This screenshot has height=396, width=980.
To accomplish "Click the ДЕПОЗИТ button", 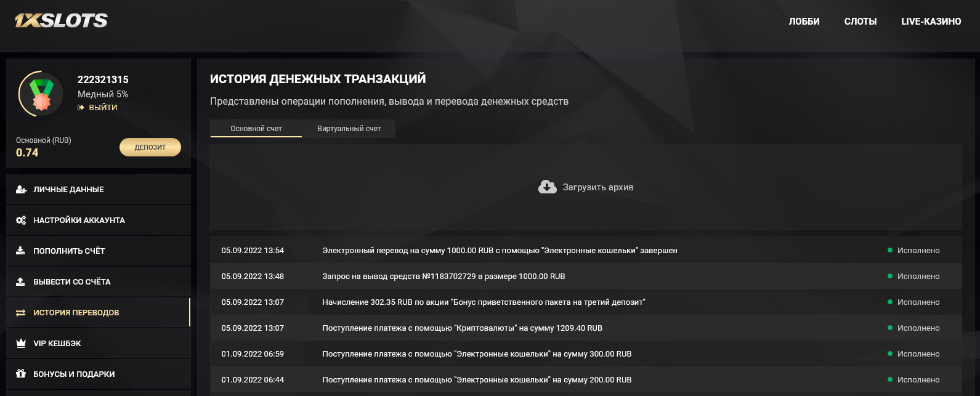I will pos(150,147).
